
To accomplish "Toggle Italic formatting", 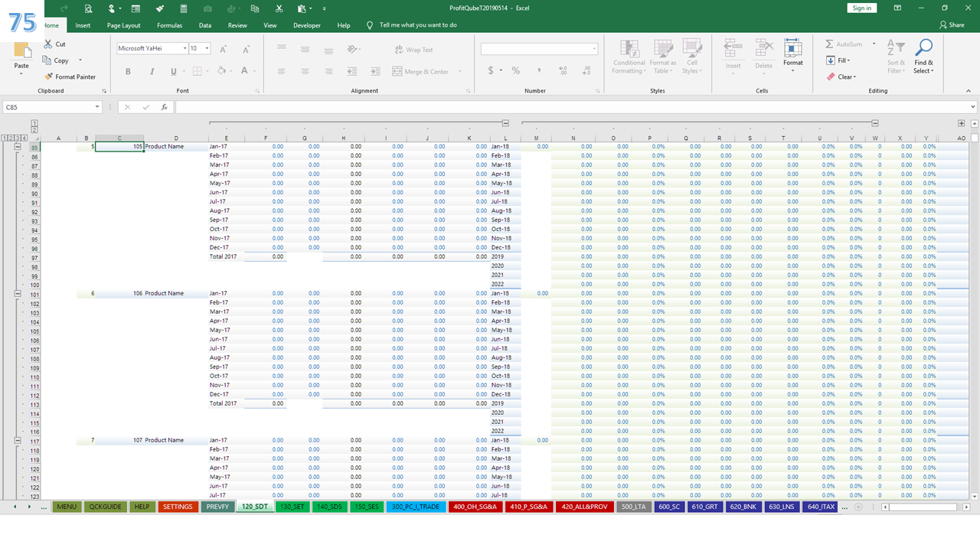I will 152,71.
